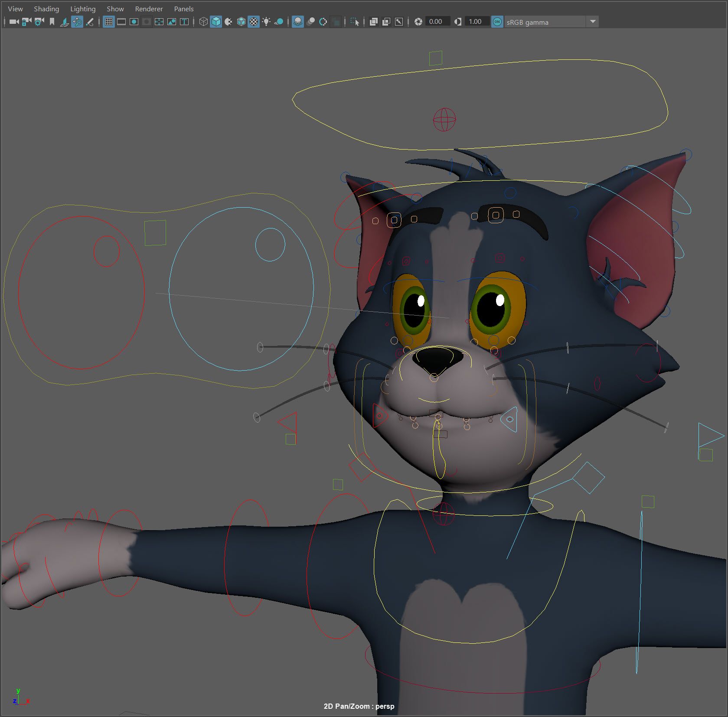Click the Select Camera icon
This screenshot has height=717, width=728.
tap(14, 22)
